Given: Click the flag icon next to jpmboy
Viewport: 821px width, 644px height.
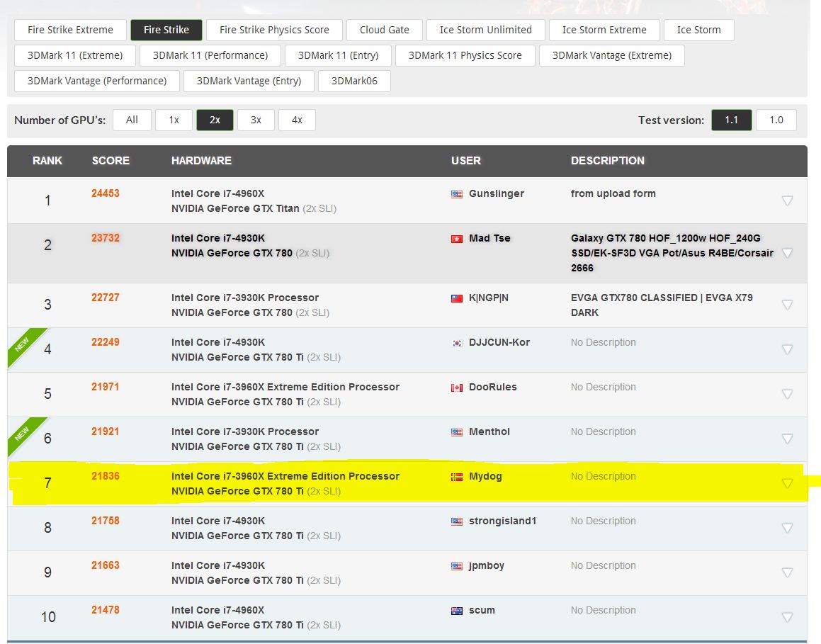Looking at the screenshot, I should (x=457, y=566).
